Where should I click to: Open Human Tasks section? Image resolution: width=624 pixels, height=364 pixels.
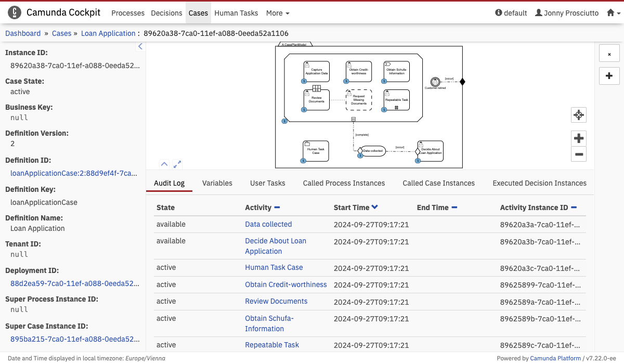pyautogui.click(x=237, y=13)
